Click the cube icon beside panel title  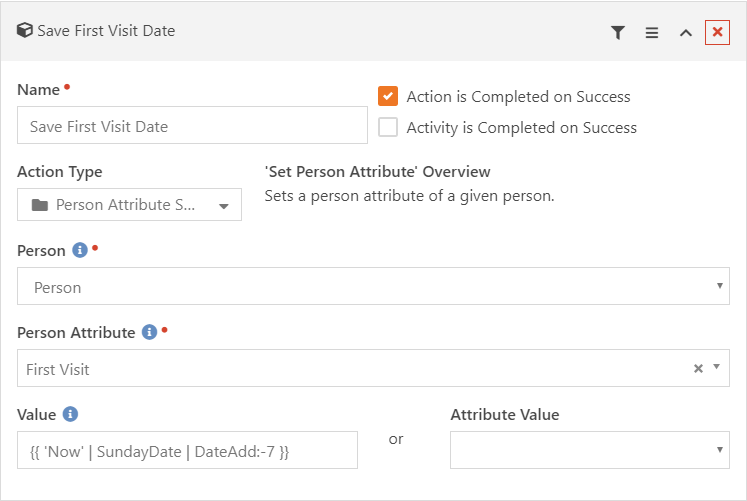24,30
